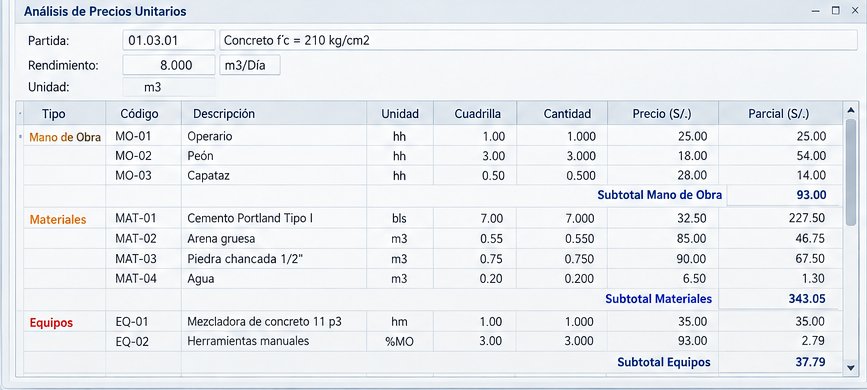Click the Subtotal Mano de Obra label

point(660,195)
